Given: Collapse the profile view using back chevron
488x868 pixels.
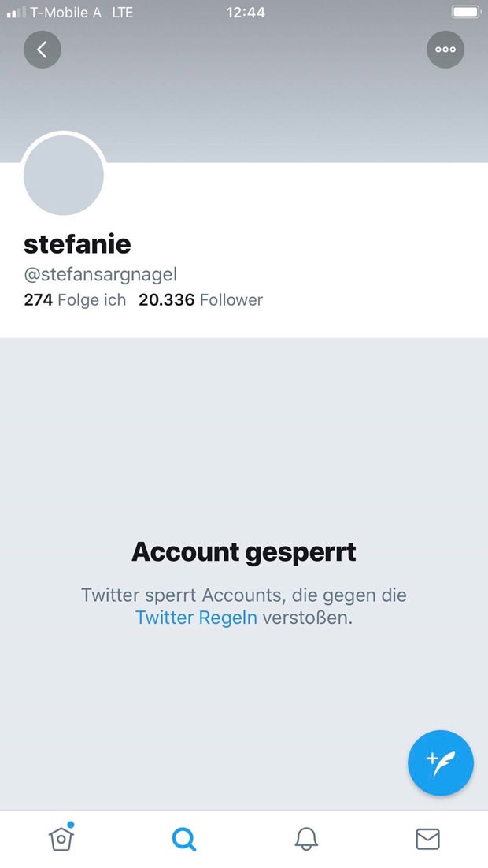Looking at the screenshot, I should (43, 49).
